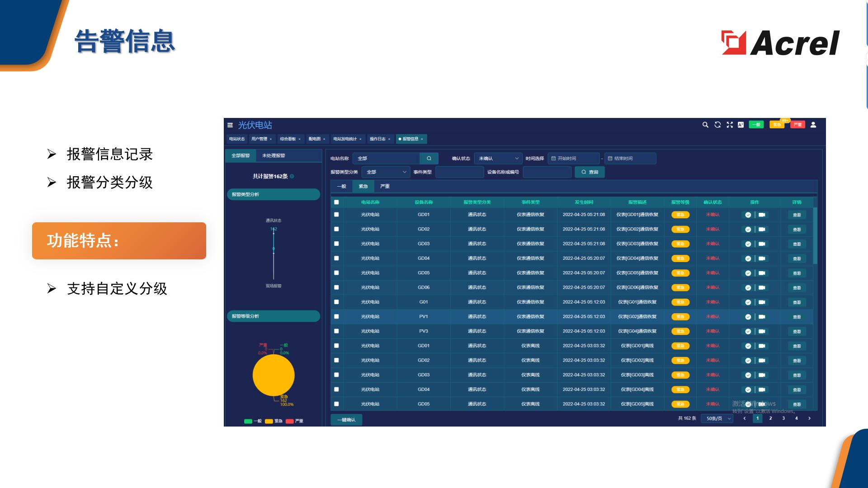Click the 开始时间 date input field
The width and height of the screenshot is (868, 488).
click(573, 159)
